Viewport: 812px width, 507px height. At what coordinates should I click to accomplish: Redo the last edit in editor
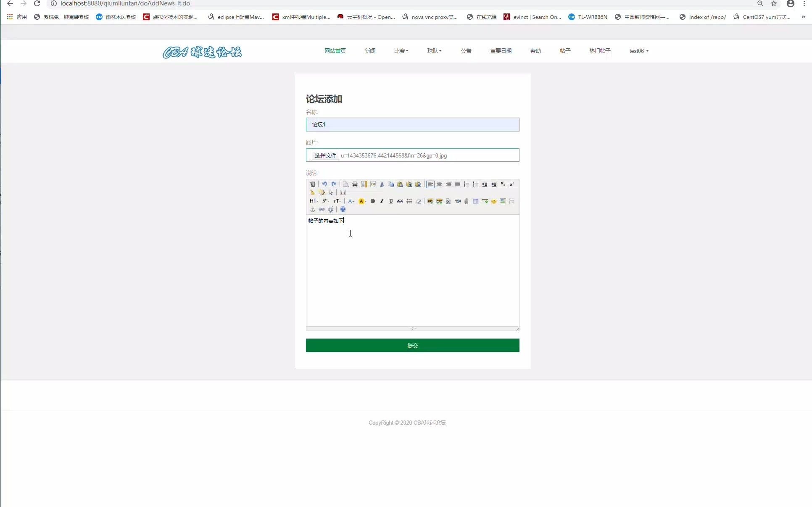pyautogui.click(x=334, y=184)
